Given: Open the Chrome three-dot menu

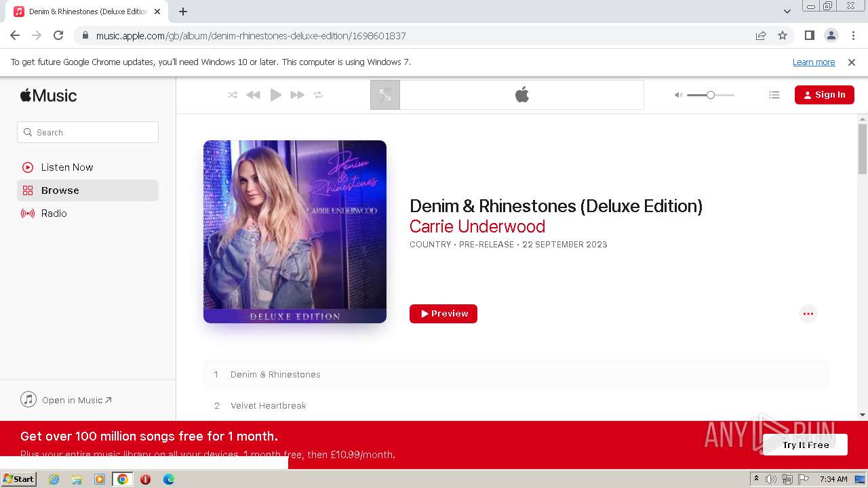Looking at the screenshot, I should click(852, 35).
